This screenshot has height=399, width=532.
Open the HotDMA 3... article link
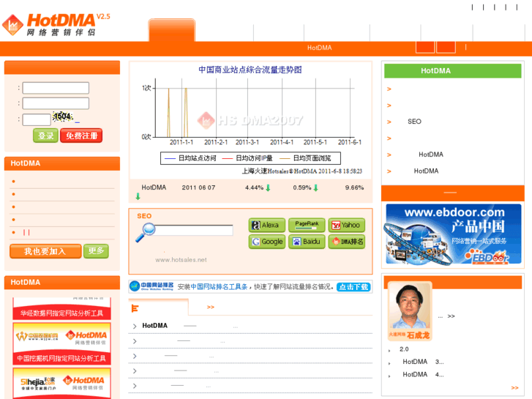(x=423, y=362)
